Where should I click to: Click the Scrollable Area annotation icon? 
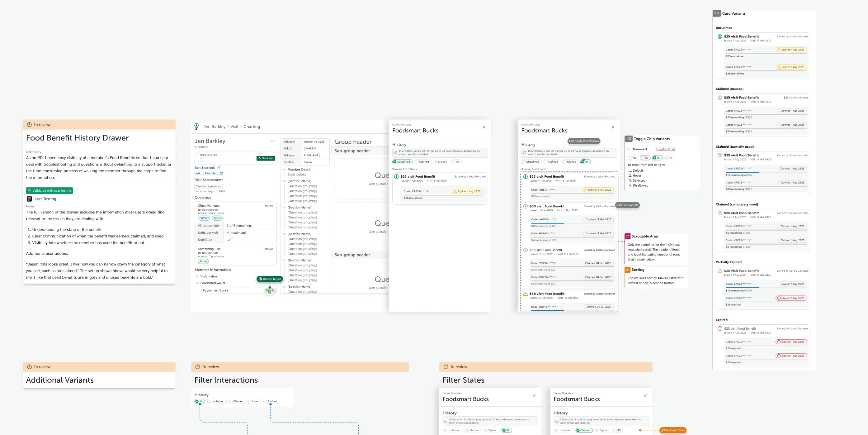[627, 237]
